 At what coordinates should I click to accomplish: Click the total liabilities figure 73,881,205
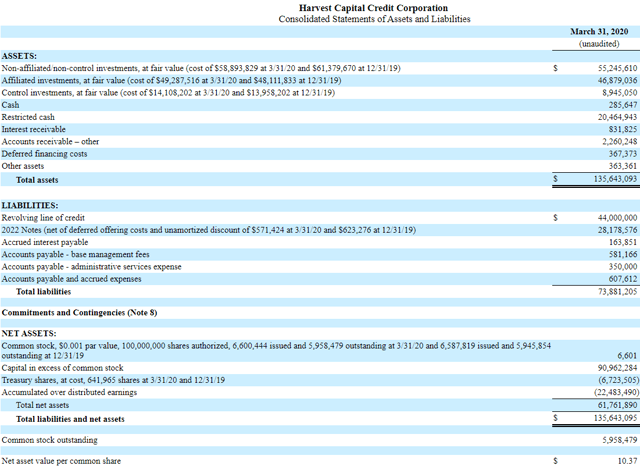click(x=618, y=292)
